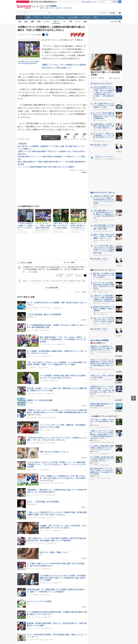Click the Yahoo! JAPAN News logo

pos(27,7)
